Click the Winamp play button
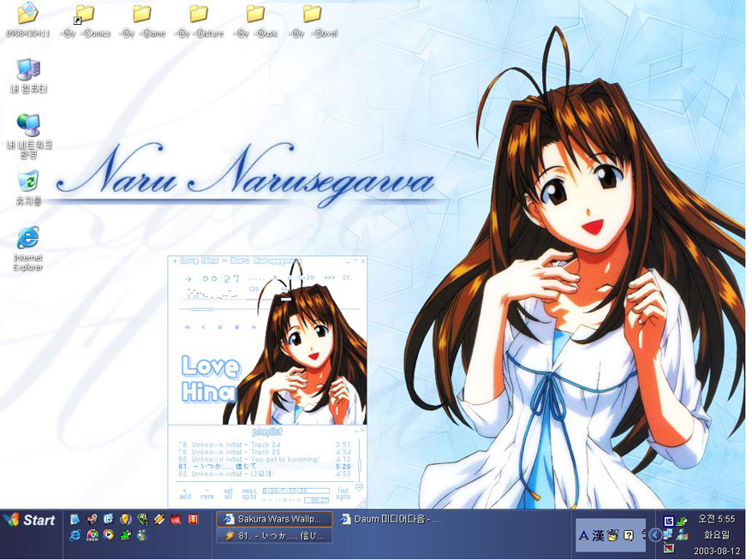Viewport: 752px width, 560px height. coord(203,327)
